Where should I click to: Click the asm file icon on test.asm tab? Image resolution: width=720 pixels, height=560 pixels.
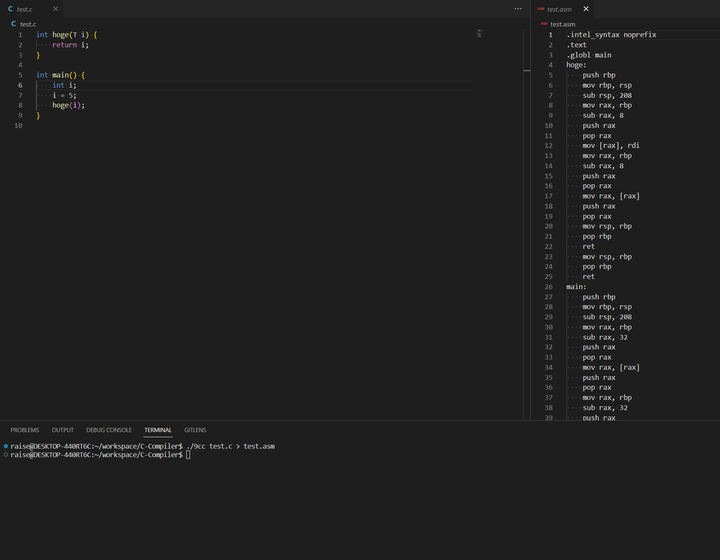pyautogui.click(x=541, y=9)
